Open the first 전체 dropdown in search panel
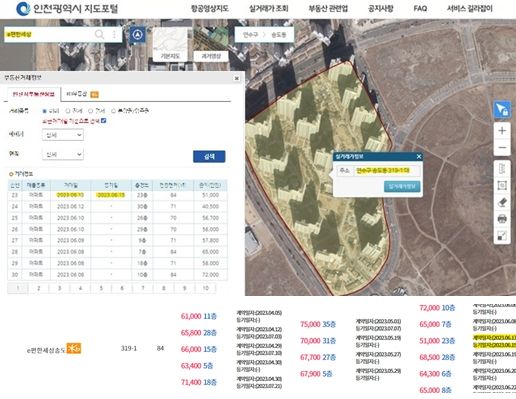Image resolution: width=516 pixels, height=399 pixels. (x=63, y=135)
